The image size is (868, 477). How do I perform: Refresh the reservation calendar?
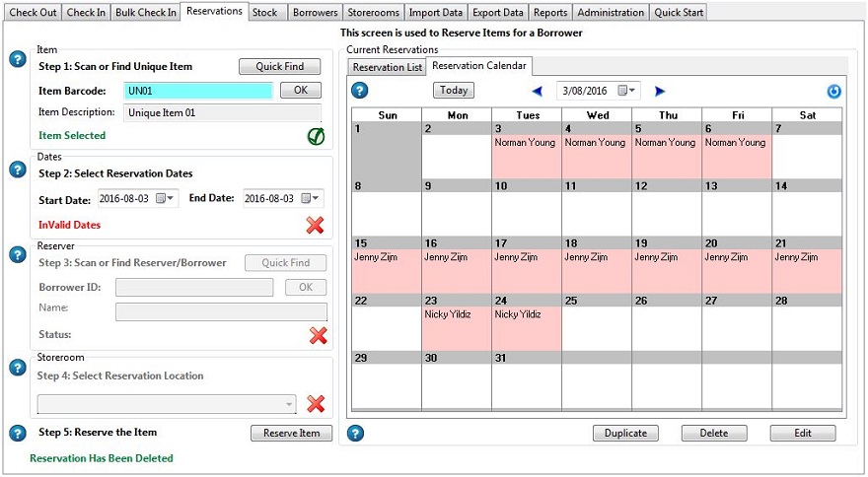tap(833, 91)
